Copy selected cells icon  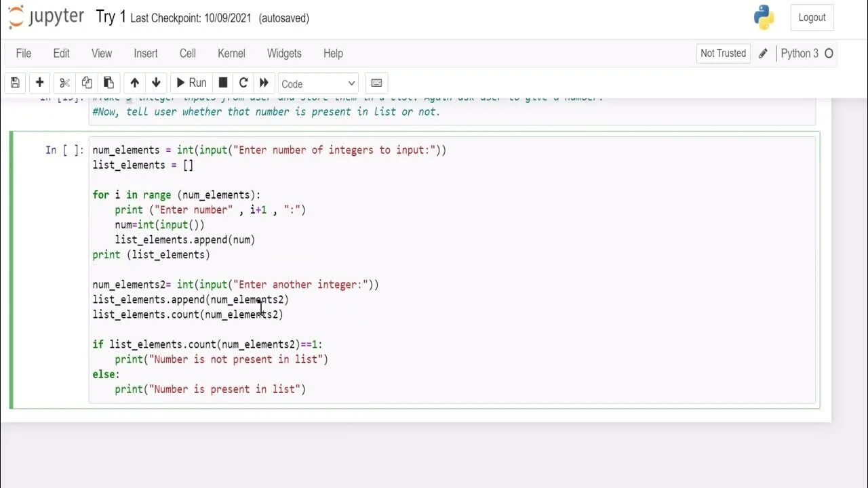(87, 83)
